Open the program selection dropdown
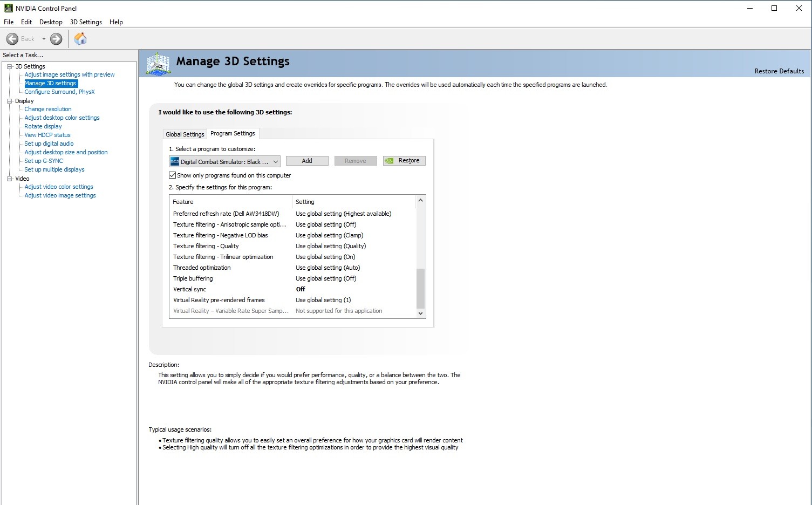The height and width of the screenshot is (505, 812). click(x=224, y=161)
